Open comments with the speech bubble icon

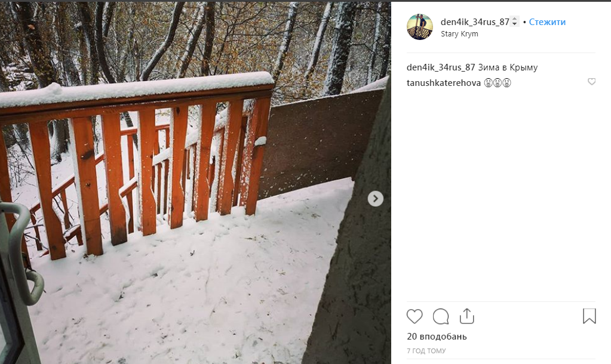(x=441, y=316)
